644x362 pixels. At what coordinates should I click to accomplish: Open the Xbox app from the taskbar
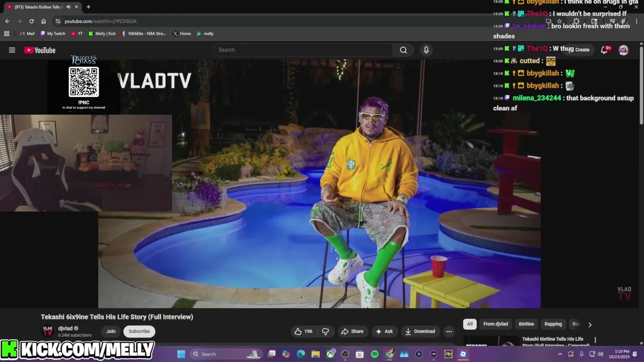coord(331,354)
